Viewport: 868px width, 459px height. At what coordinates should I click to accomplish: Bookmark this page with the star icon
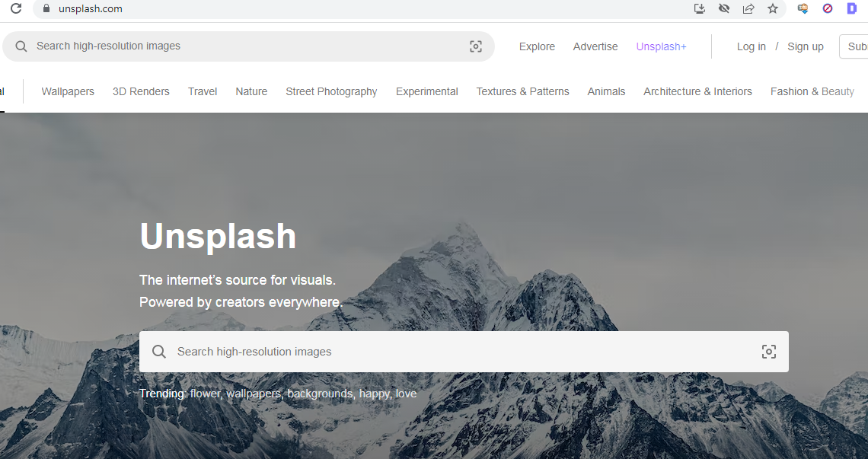tap(773, 8)
